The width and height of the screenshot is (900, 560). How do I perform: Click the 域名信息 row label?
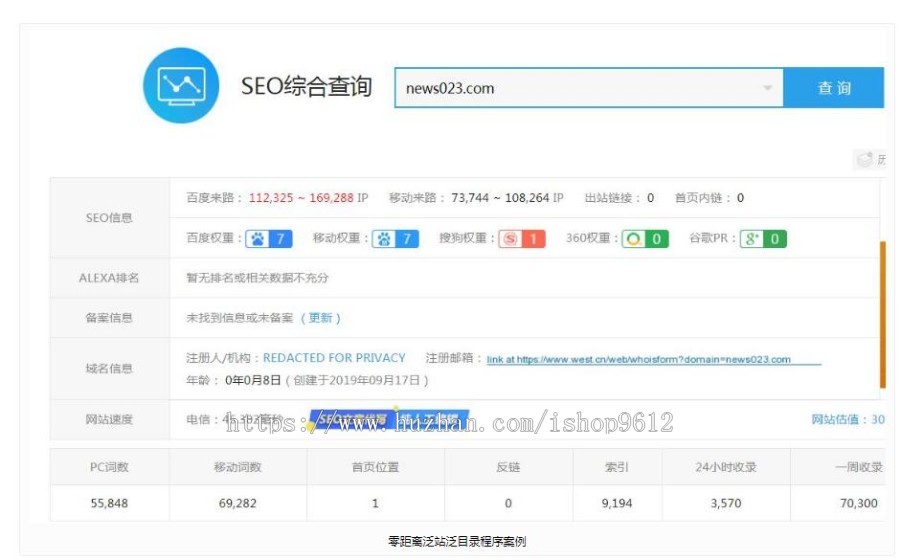click(109, 368)
